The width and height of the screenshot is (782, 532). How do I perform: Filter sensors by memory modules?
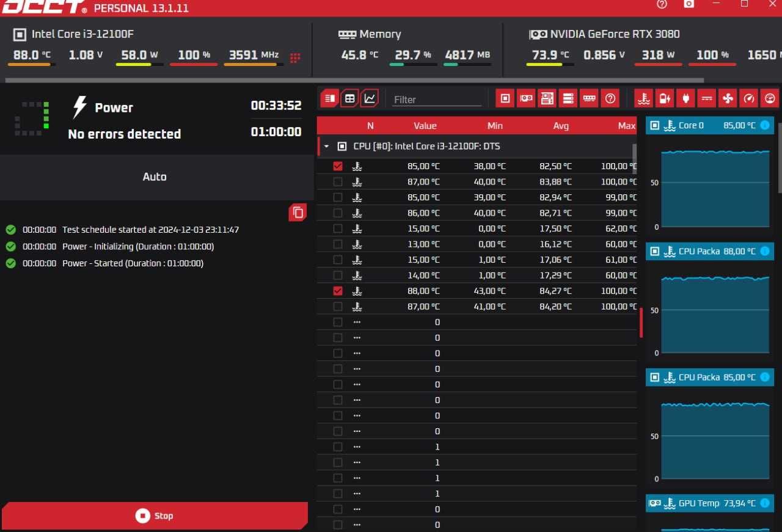coord(589,98)
